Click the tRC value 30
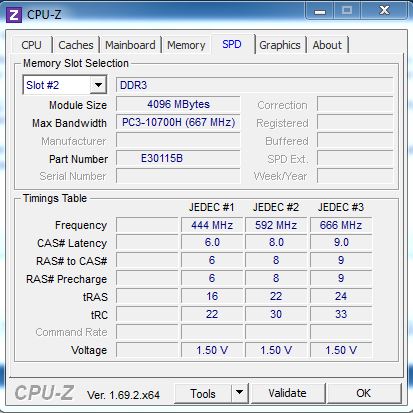 coord(276,314)
